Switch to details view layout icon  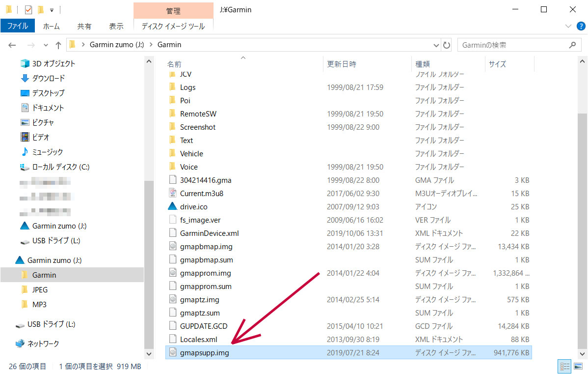pos(564,366)
